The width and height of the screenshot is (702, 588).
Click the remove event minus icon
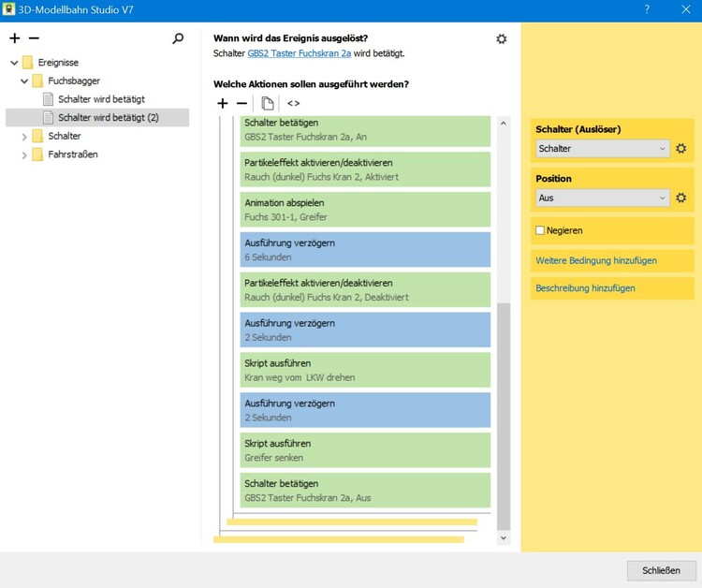pyautogui.click(x=34, y=38)
